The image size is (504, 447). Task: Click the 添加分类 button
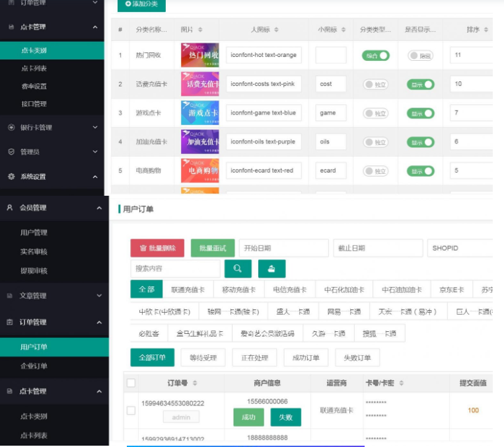coord(141,5)
